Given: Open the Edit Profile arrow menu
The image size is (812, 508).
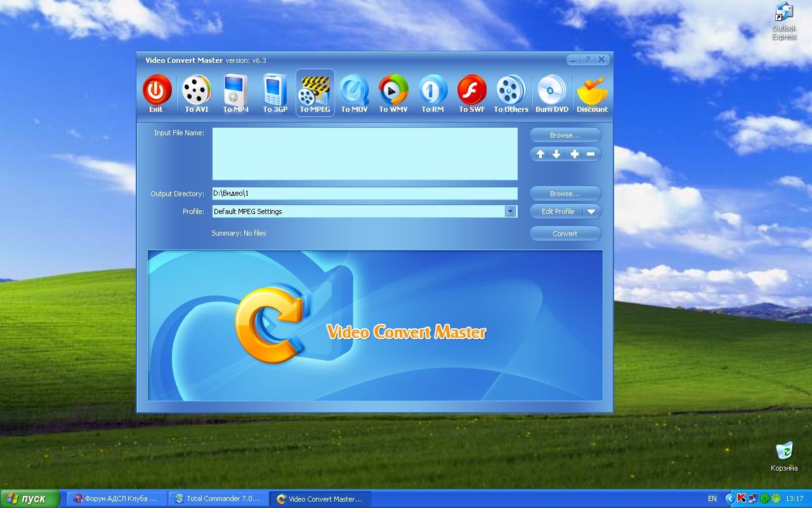Looking at the screenshot, I should click(591, 211).
